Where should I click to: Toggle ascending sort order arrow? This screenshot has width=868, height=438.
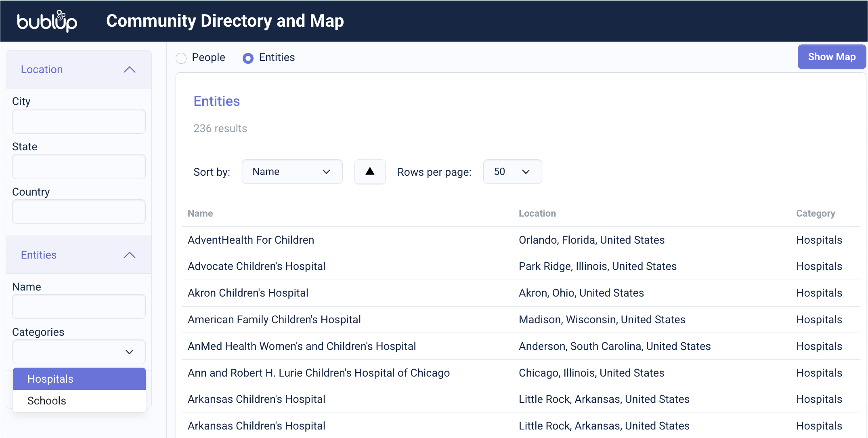(x=370, y=171)
